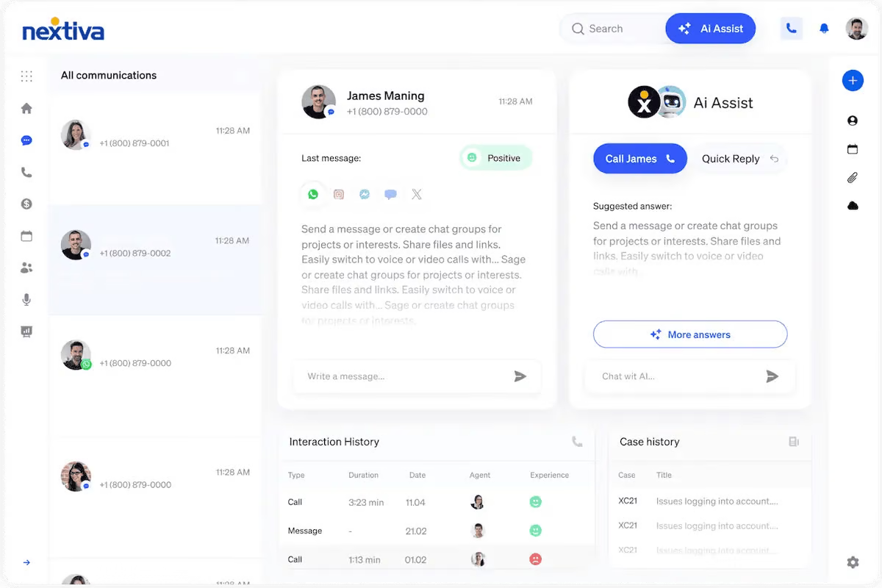Click the Case history list icon

794,442
